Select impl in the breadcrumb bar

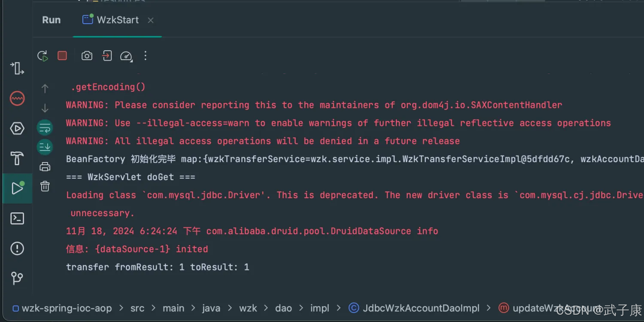319,308
